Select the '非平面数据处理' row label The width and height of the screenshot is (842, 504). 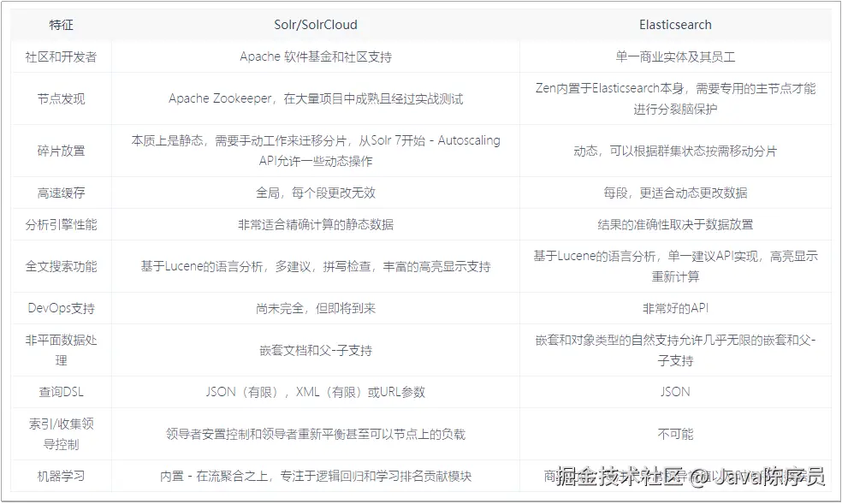tap(61, 350)
